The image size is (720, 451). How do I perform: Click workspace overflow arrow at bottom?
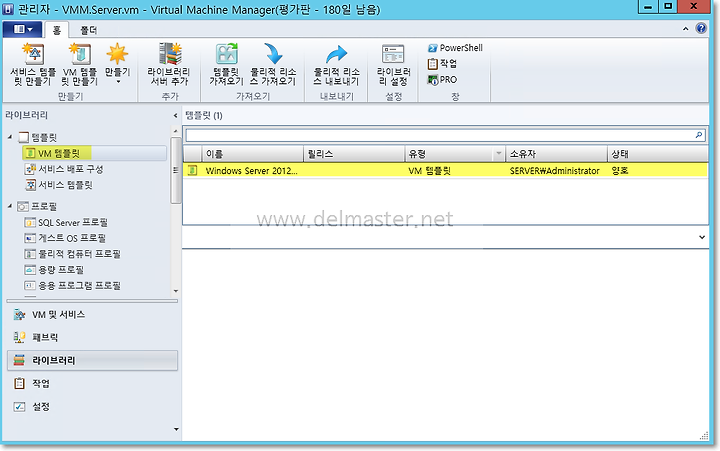click(x=176, y=429)
